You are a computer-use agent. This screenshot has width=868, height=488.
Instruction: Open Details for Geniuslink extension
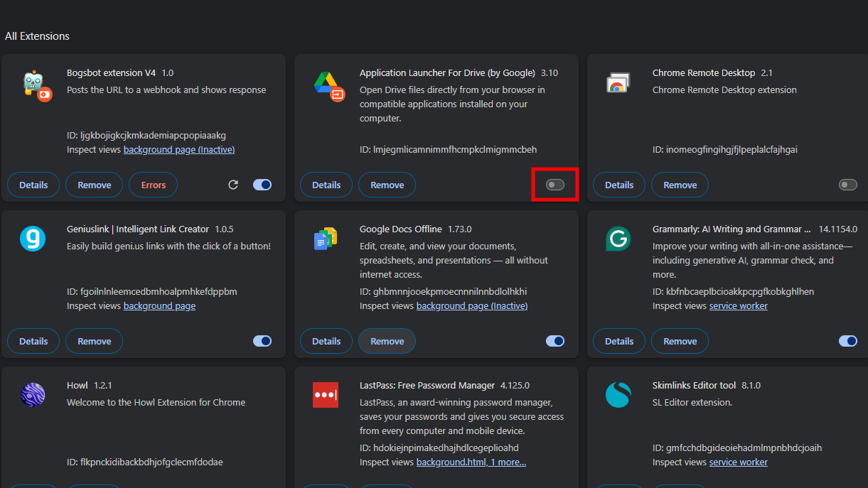pyautogui.click(x=33, y=341)
